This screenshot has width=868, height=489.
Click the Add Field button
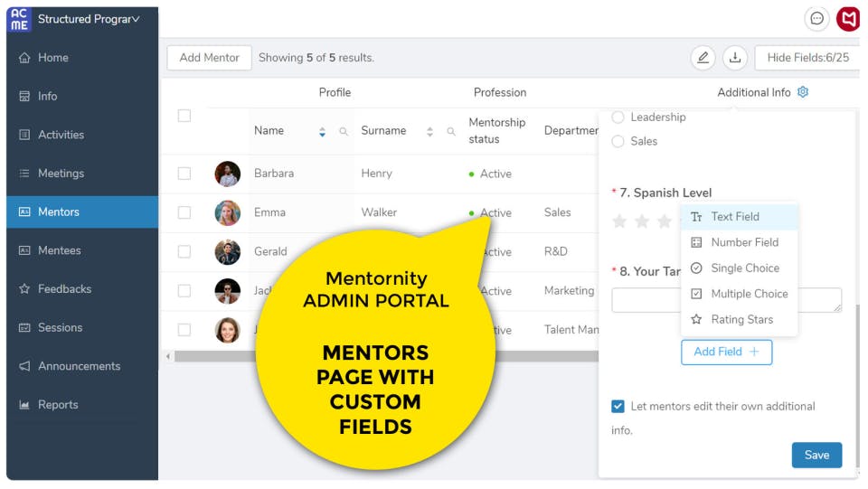click(x=726, y=353)
